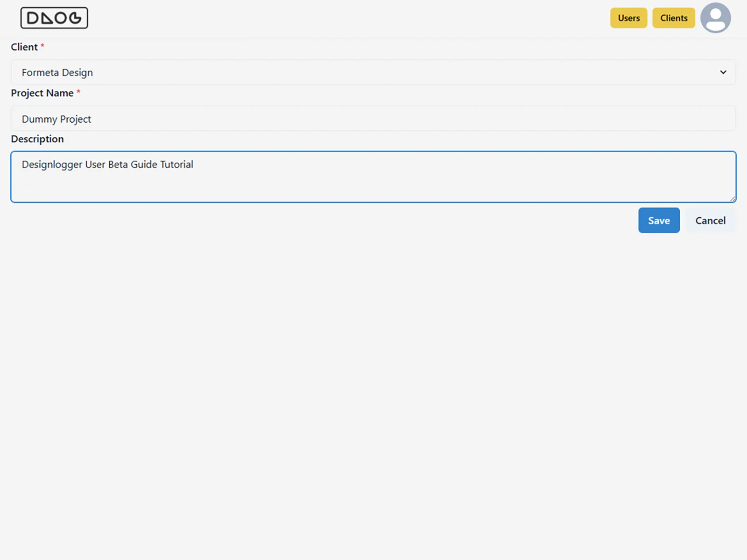747x560 pixels.
Task: Click inside the Description text area
Action: tap(373, 182)
